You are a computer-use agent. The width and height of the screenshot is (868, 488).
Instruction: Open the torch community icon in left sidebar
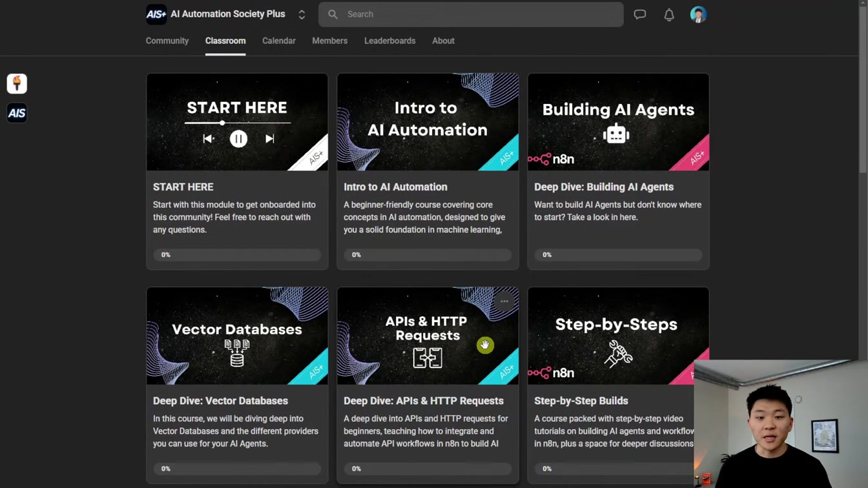pyautogui.click(x=17, y=83)
